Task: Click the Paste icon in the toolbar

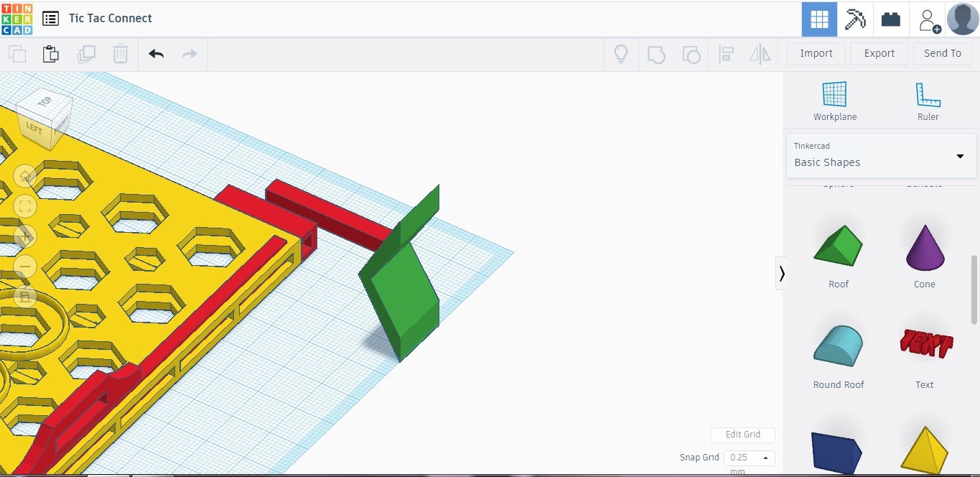Action: point(50,54)
